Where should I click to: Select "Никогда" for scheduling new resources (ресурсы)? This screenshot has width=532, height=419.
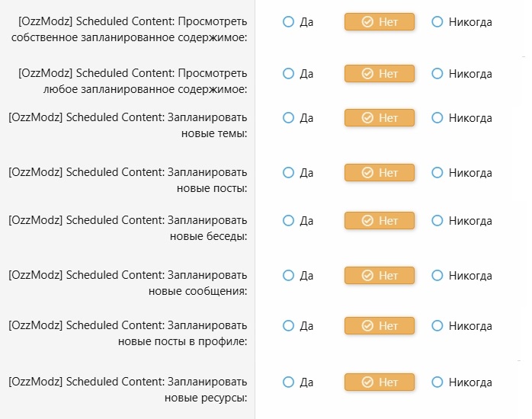(x=437, y=382)
